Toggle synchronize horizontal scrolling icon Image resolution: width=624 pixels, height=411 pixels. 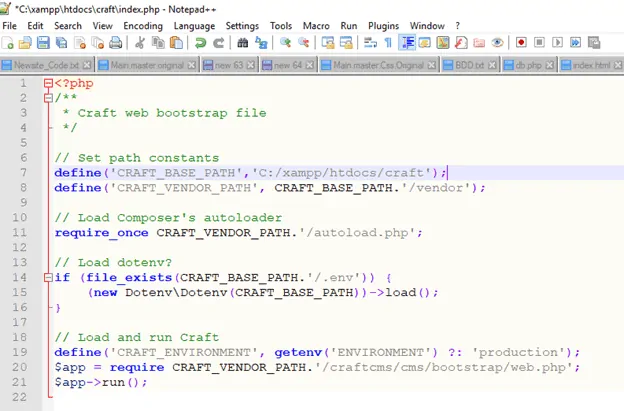(346, 43)
